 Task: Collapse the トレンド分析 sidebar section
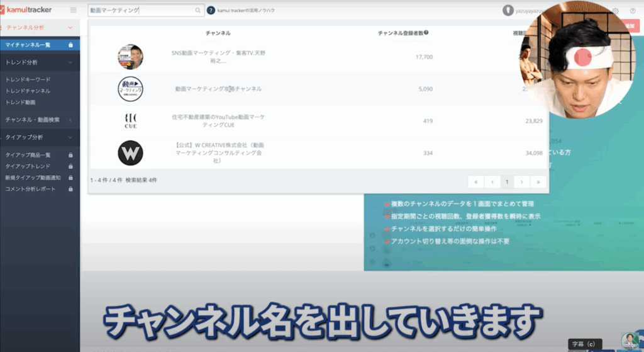click(70, 62)
